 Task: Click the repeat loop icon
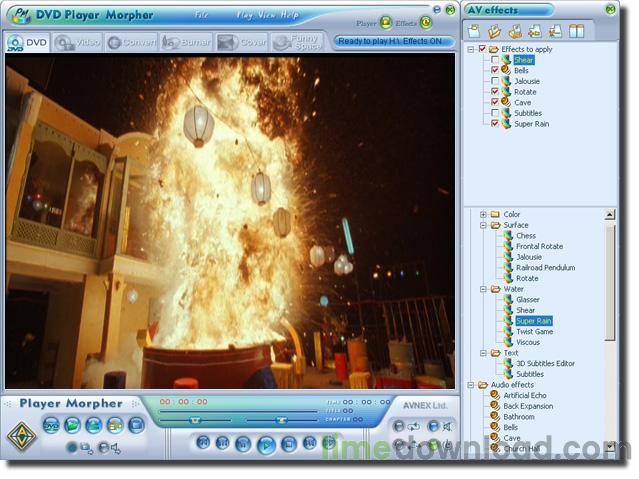tap(413, 426)
